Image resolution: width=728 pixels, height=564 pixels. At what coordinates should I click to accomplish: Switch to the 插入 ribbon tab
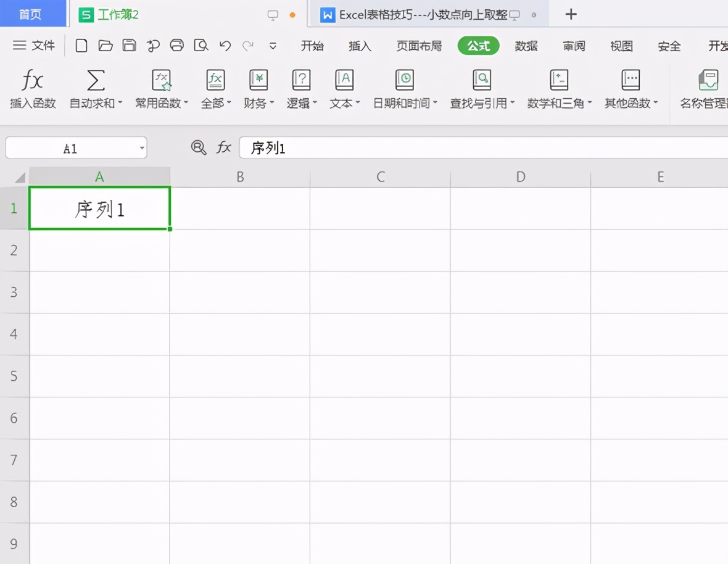tap(360, 46)
